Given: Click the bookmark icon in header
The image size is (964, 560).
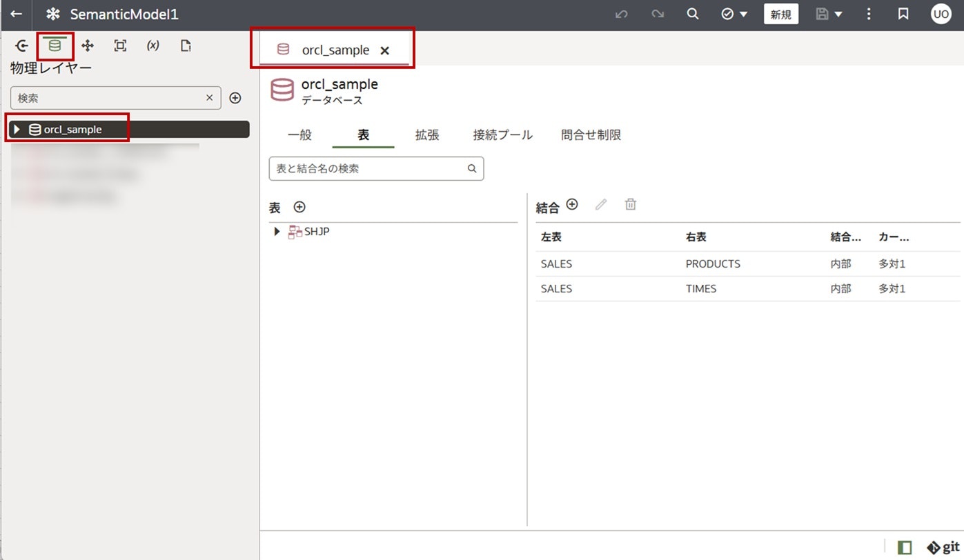Looking at the screenshot, I should pos(903,14).
